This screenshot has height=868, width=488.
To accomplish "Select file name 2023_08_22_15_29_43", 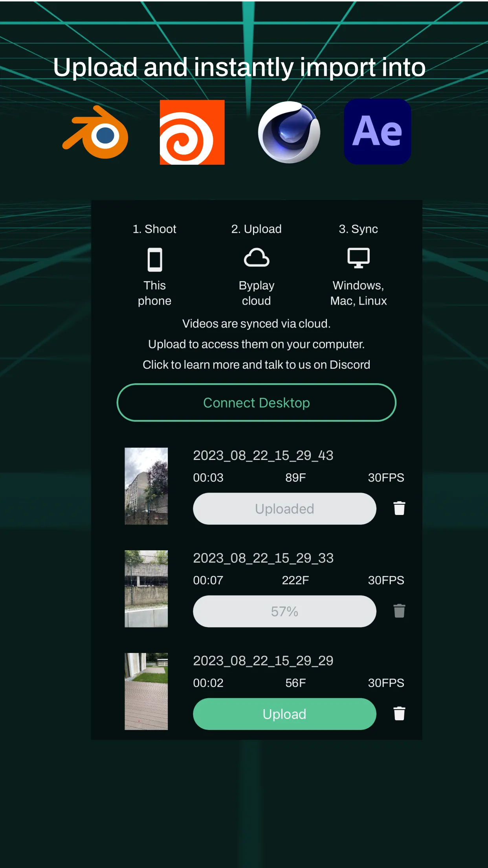I will [x=263, y=456].
